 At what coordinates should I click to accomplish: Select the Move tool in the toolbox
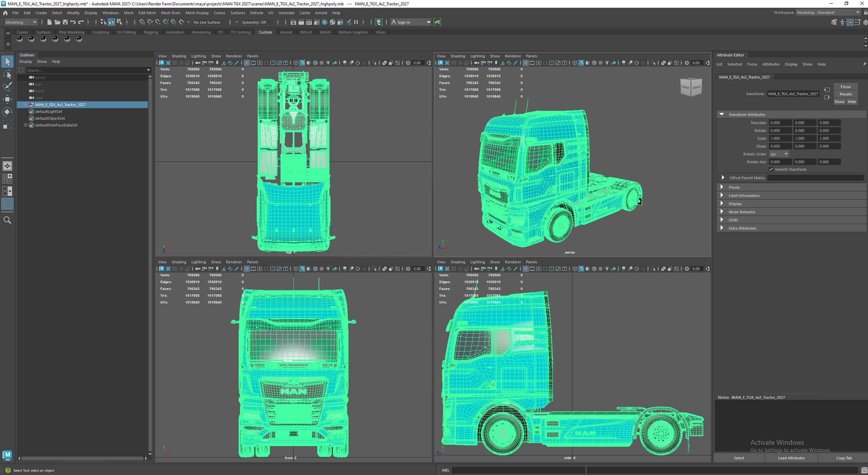point(7,99)
